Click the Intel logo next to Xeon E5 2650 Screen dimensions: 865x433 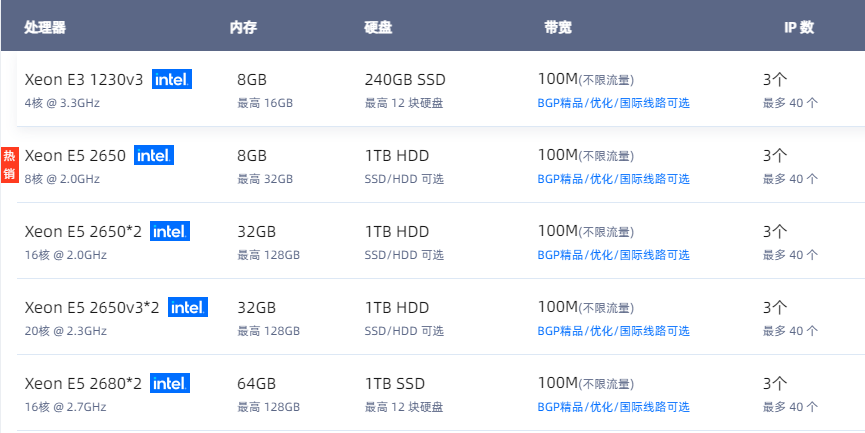(x=154, y=156)
